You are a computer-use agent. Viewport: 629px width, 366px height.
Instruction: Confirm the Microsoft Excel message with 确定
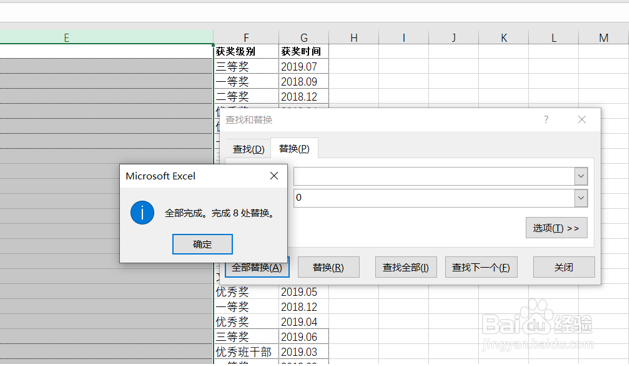tap(202, 244)
